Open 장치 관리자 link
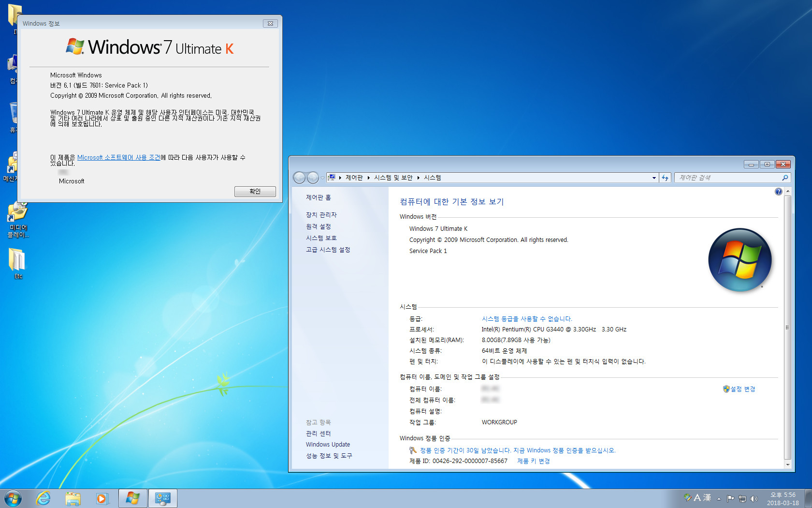812x508 pixels. (x=321, y=215)
